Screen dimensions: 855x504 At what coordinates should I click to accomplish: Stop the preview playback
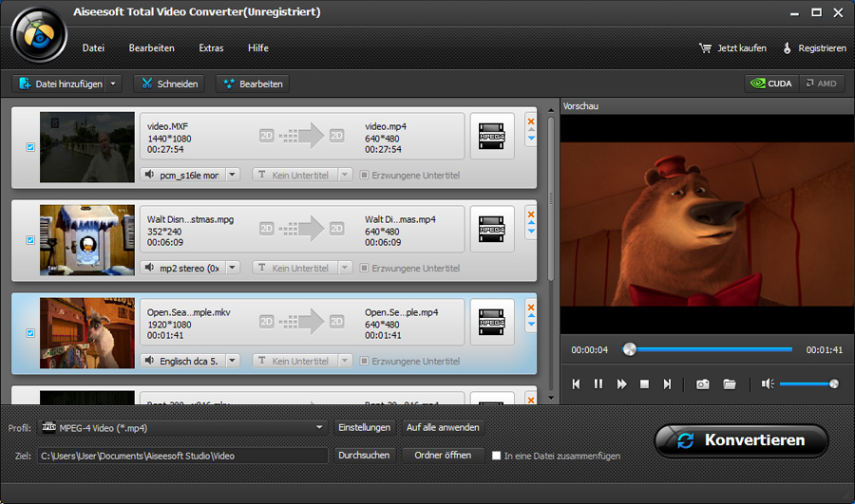[x=644, y=384]
